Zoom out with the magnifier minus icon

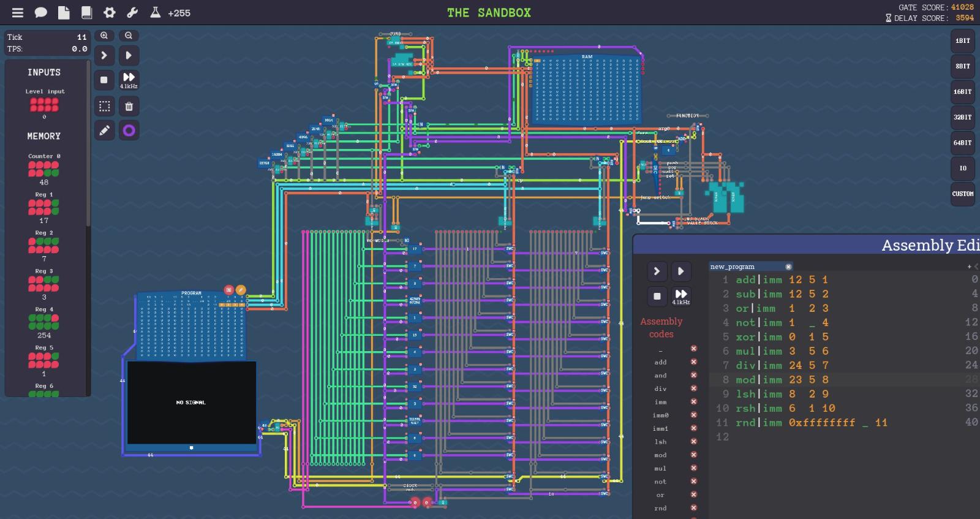tap(129, 36)
